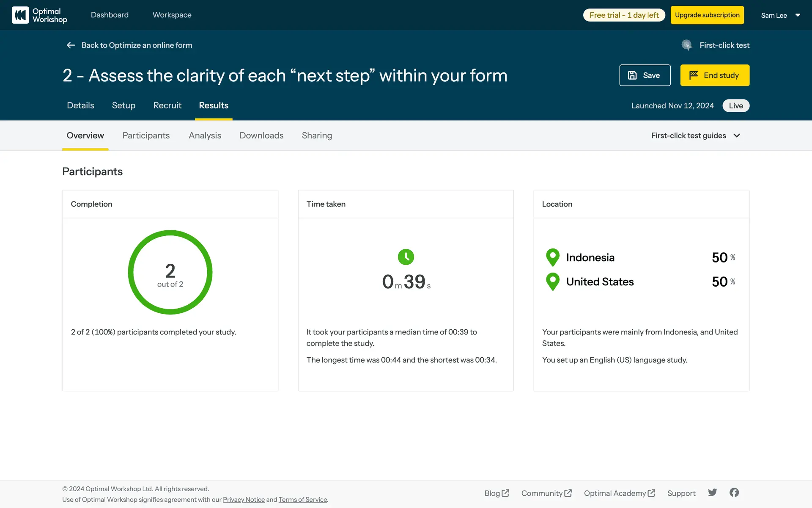This screenshot has width=812, height=508.
Task: Switch to the Analysis tab
Action: pos(205,135)
